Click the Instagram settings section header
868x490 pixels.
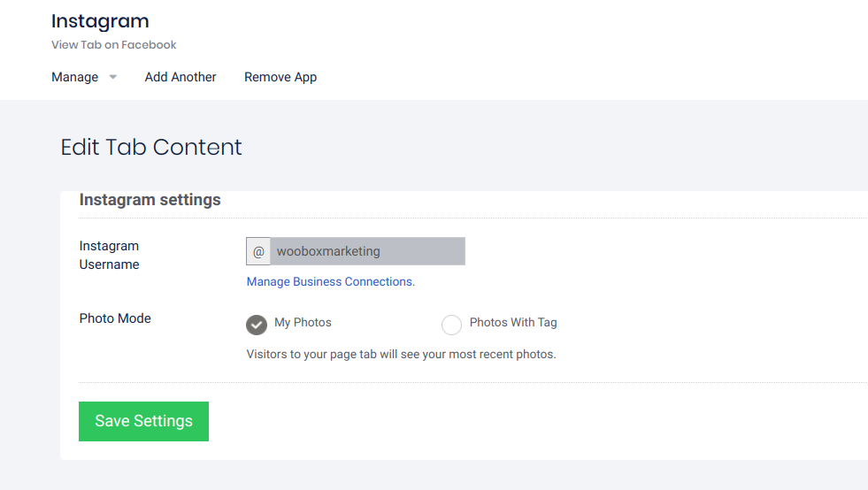click(150, 200)
